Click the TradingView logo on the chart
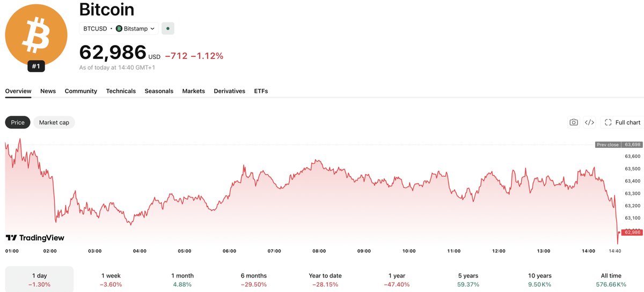Image resolution: width=644 pixels, height=292 pixels. tap(35, 238)
